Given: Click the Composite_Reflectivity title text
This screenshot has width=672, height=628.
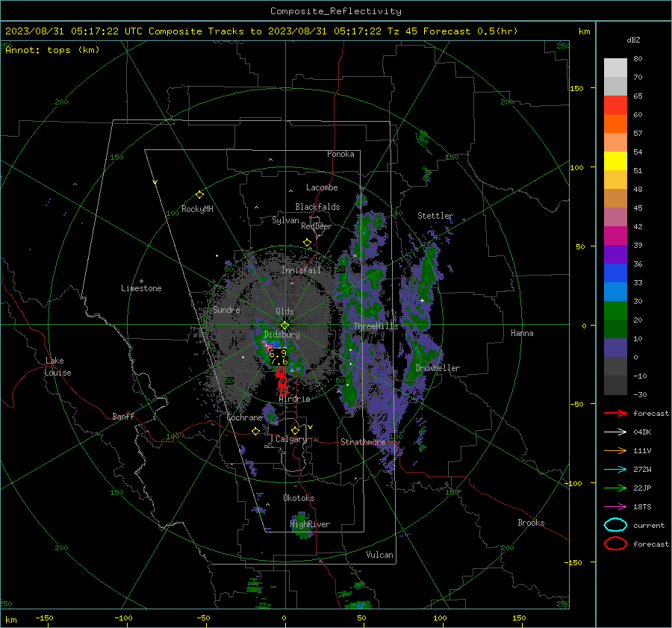Looking at the screenshot, I should click(335, 11).
